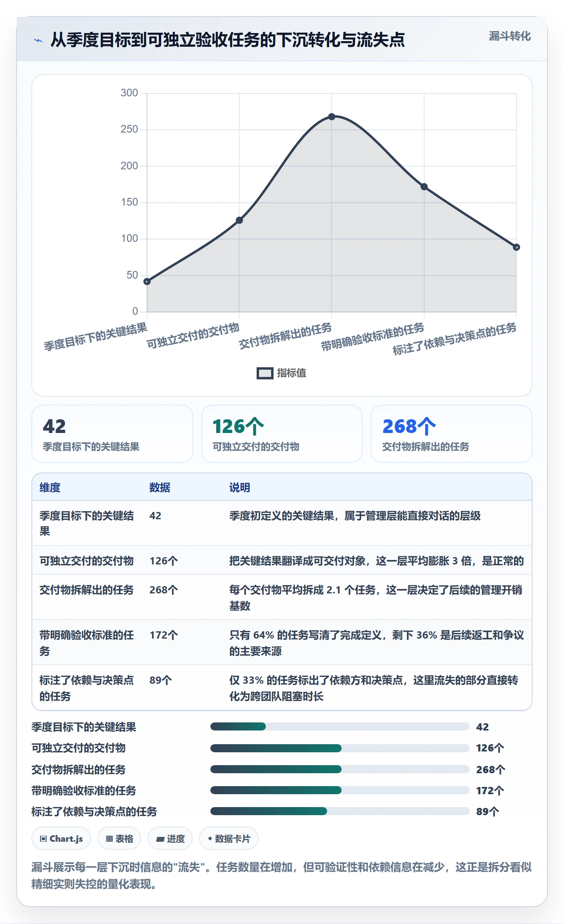Click the y-axis tick label 300
The image size is (564, 924).
click(129, 93)
